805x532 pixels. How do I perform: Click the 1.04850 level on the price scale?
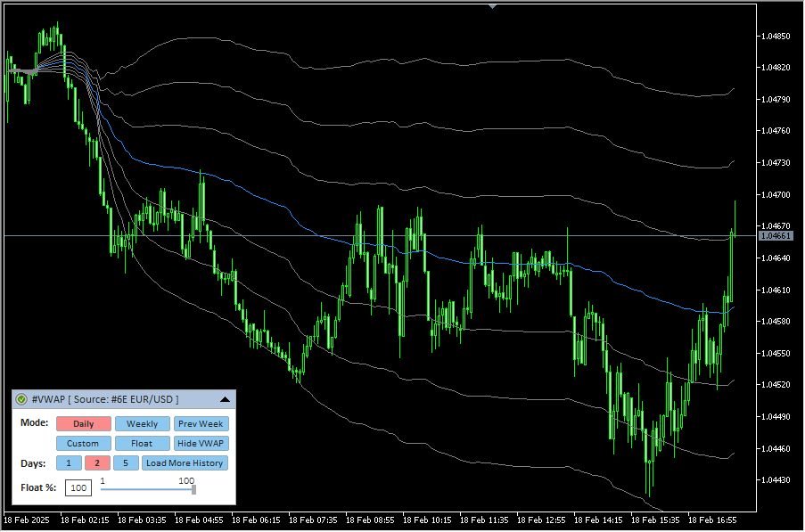click(x=776, y=37)
